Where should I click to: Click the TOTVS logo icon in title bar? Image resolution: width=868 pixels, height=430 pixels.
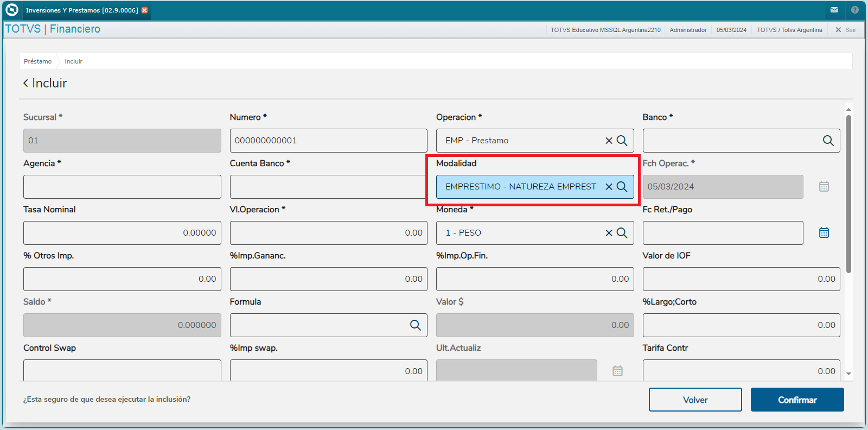pos(11,10)
